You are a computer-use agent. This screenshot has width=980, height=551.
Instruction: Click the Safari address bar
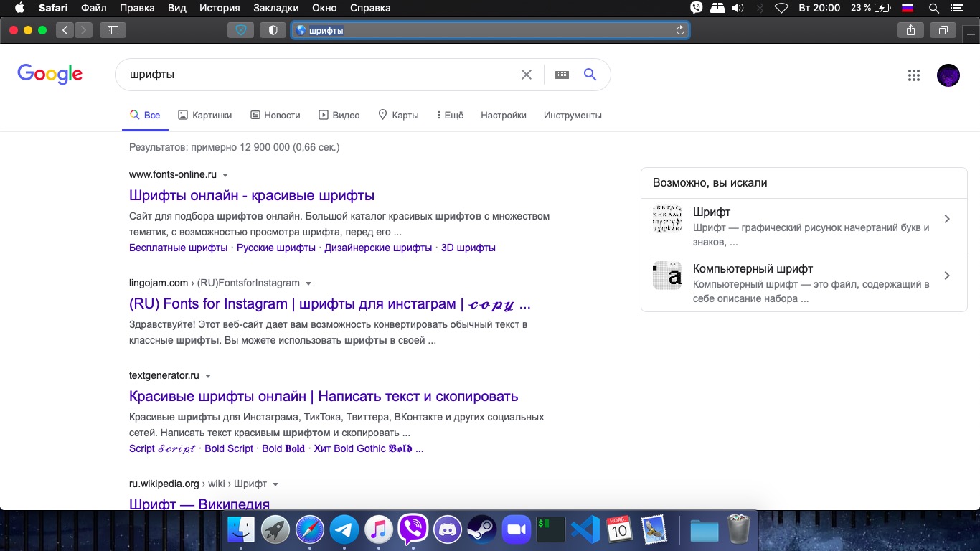point(490,30)
